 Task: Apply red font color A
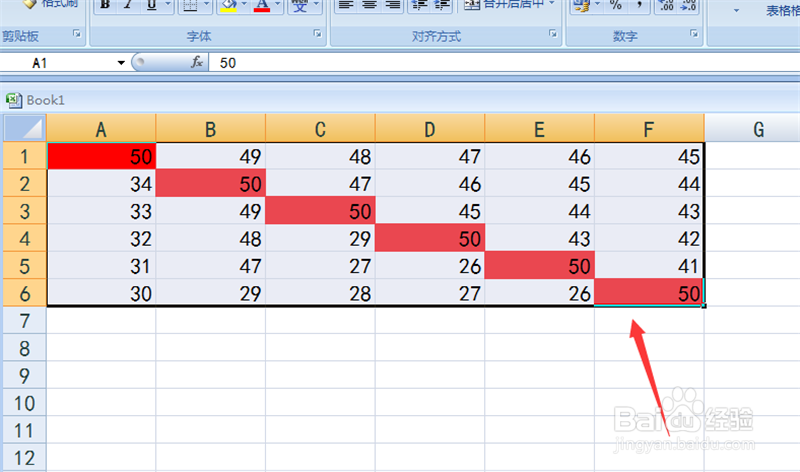(262, 6)
